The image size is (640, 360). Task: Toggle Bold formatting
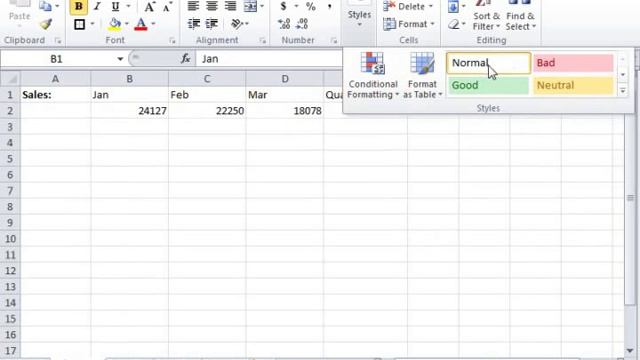click(78, 7)
